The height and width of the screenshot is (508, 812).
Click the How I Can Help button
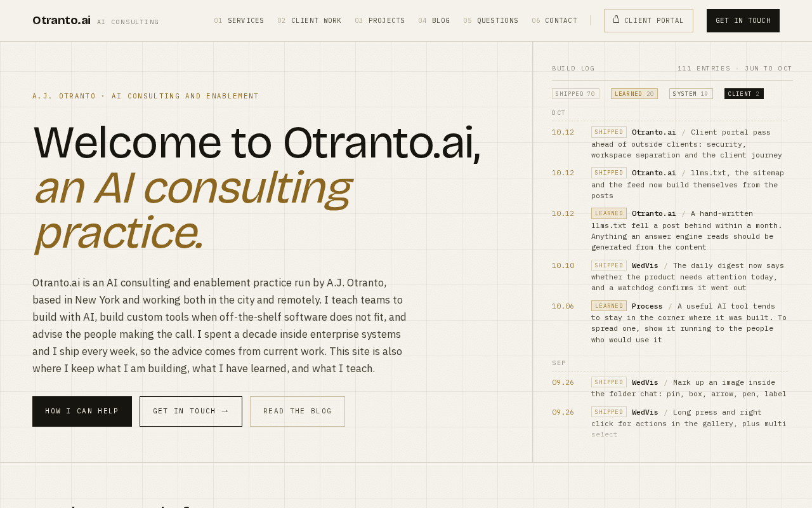tap(82, 411)
